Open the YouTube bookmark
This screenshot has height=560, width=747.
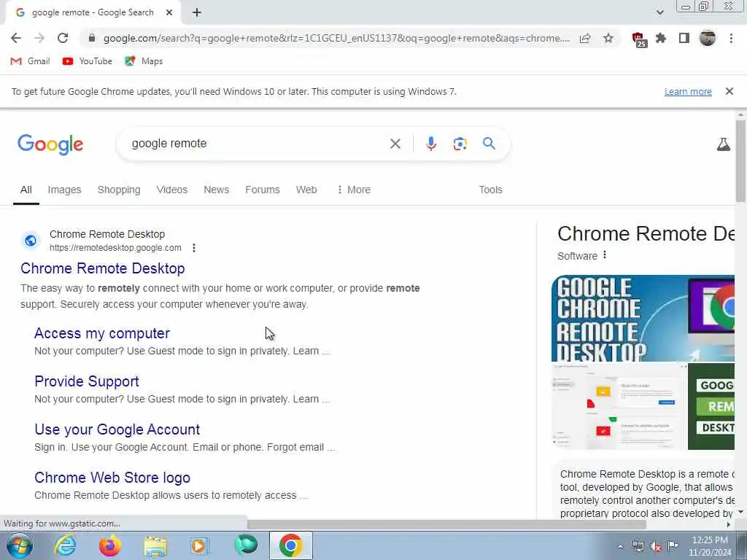(x=88, y=61)
